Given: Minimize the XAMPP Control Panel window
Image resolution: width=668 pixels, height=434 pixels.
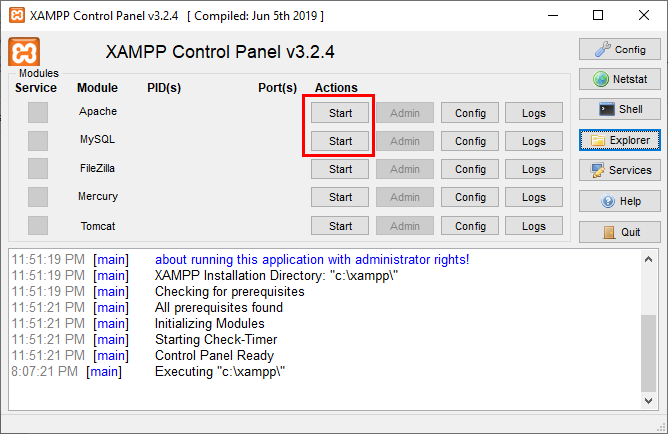Looking at the screenshot, I should 553,15.
